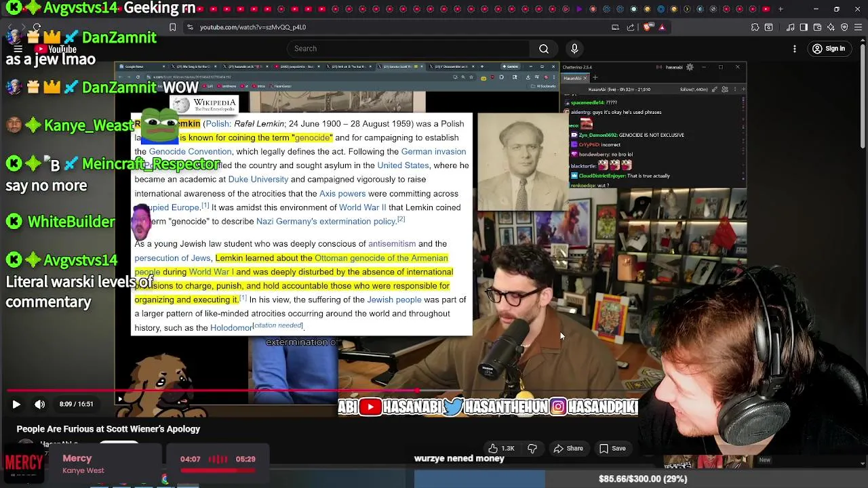
Task: Mute the YouTube video volume
Action: 40,404
